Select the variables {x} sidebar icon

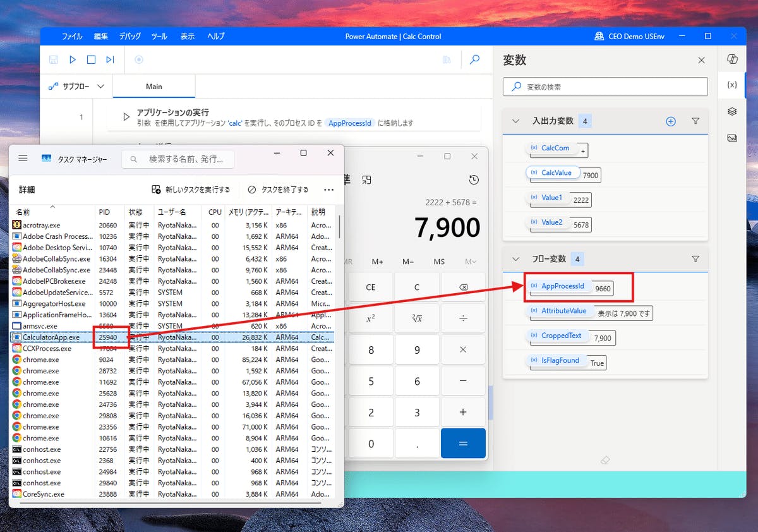(x=732, y=85)
